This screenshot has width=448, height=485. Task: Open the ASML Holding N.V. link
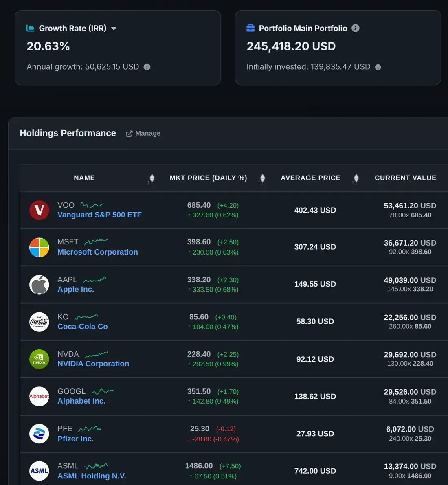point(92,476)
